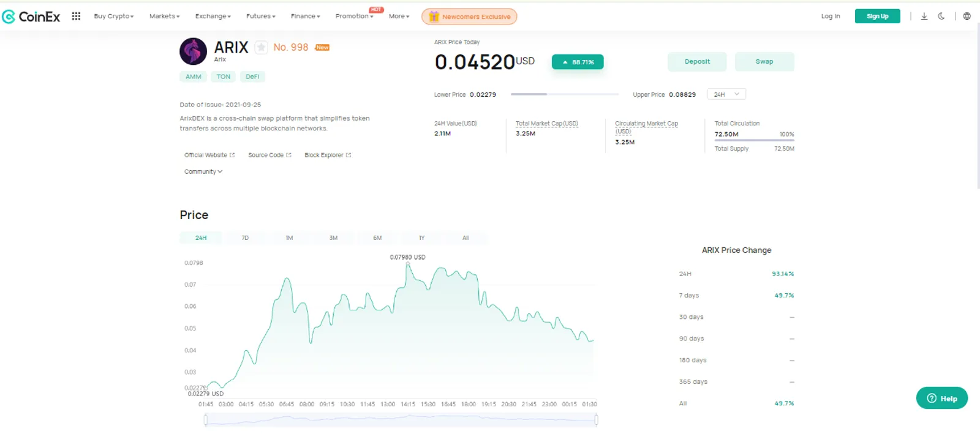
Task: Click the 7 days 49.7% value
Action: (x=784, y=296)
